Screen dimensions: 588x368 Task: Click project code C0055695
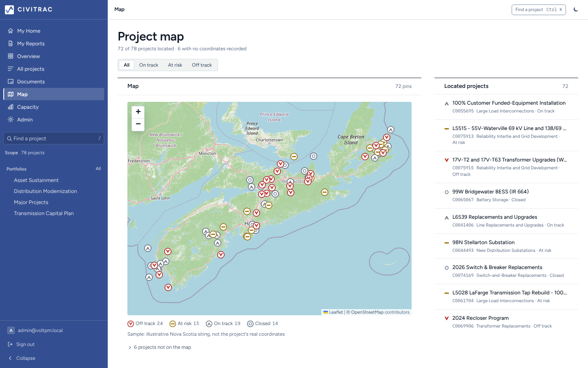tap(463, 111)
